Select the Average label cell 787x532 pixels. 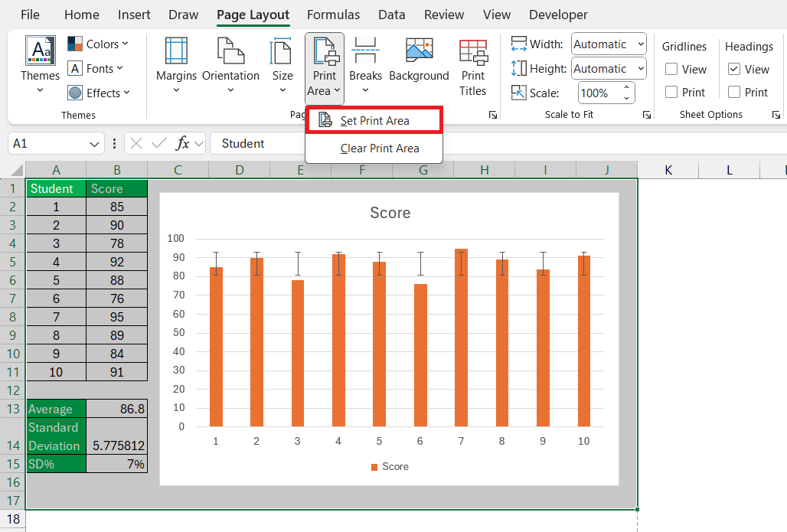(56, 409)
